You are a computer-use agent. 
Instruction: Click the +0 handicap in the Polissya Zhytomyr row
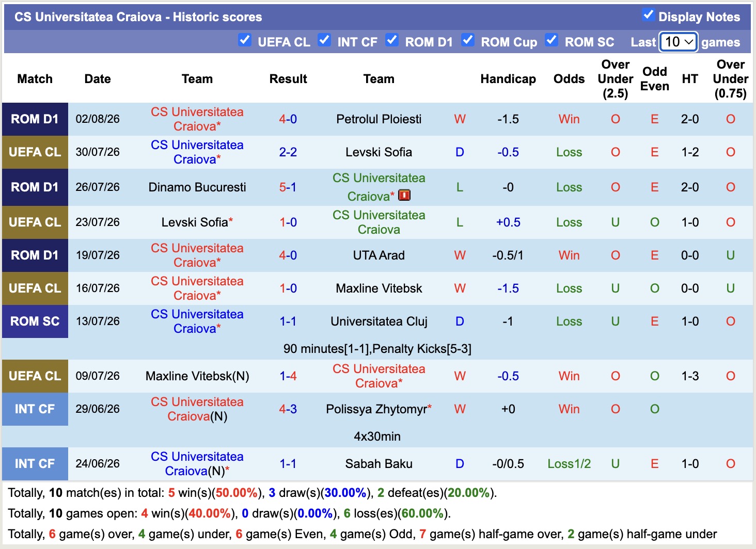pyautogui.click(x=508, y=409)
